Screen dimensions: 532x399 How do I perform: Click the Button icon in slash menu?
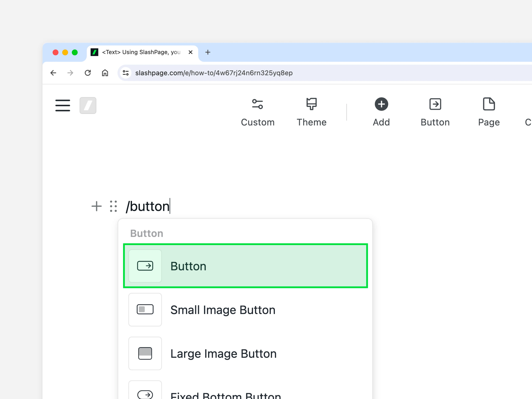[145, 266]
